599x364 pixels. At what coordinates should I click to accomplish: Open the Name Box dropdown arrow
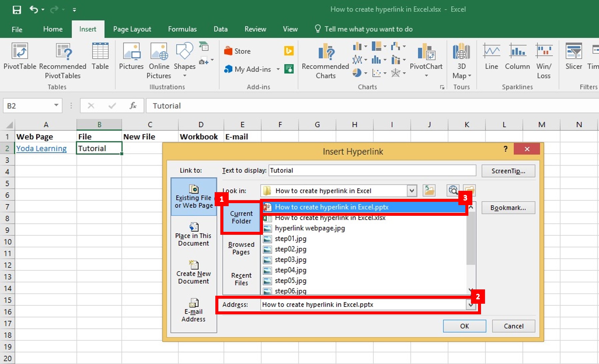[56, 106]
